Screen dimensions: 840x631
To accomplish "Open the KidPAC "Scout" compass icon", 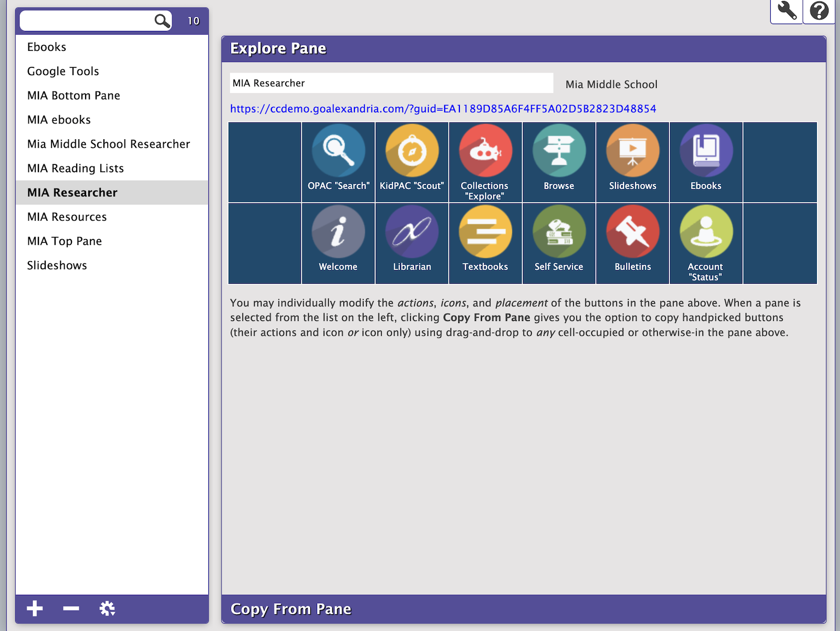I will (x=412, y=151).
